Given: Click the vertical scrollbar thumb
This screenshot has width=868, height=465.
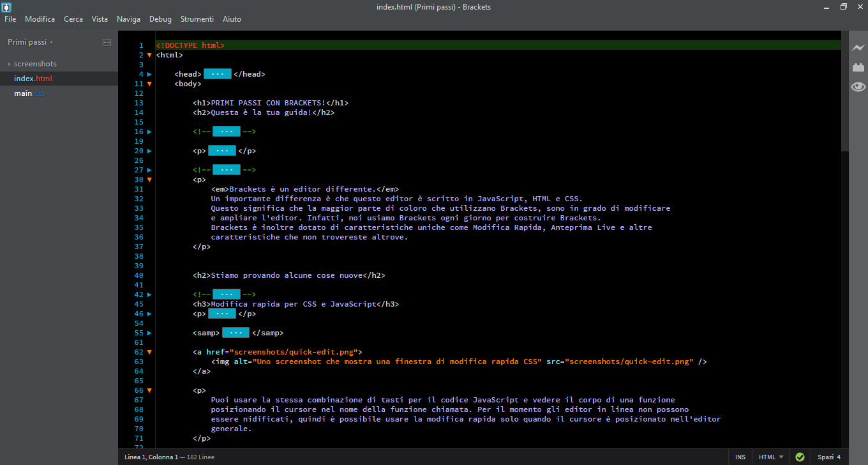Looking at the screenshot, I should (845, 91).
